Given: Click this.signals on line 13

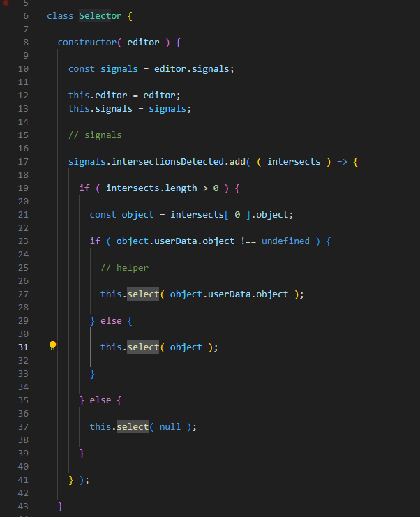Looking at the screenshot, I should (x=100, y=109).
